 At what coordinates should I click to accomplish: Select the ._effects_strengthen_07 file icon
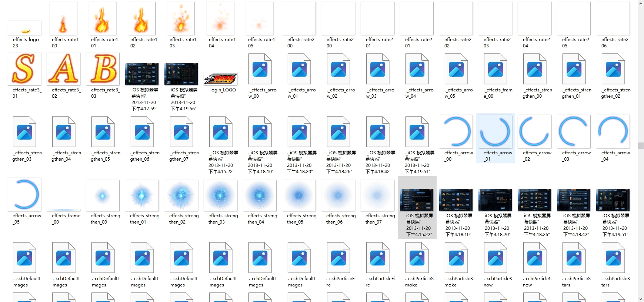click(181, 132)
